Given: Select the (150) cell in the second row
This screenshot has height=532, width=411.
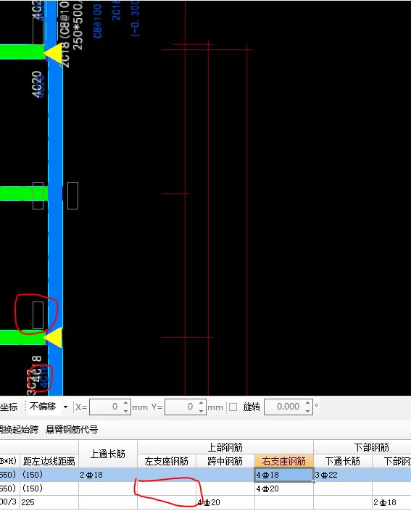Looking at the screenshot, I should pyautogui.click(x=49, y=489).
